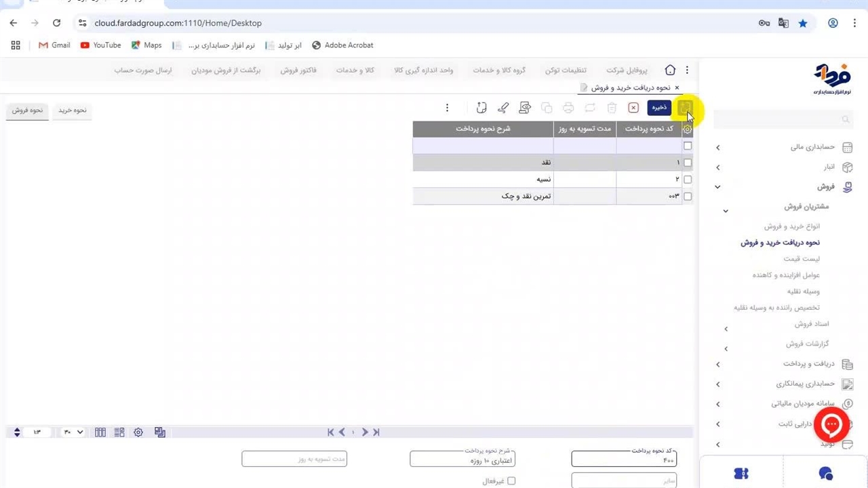
Task: Click the refresh document icon in toolbar
Action: point(481,108)
